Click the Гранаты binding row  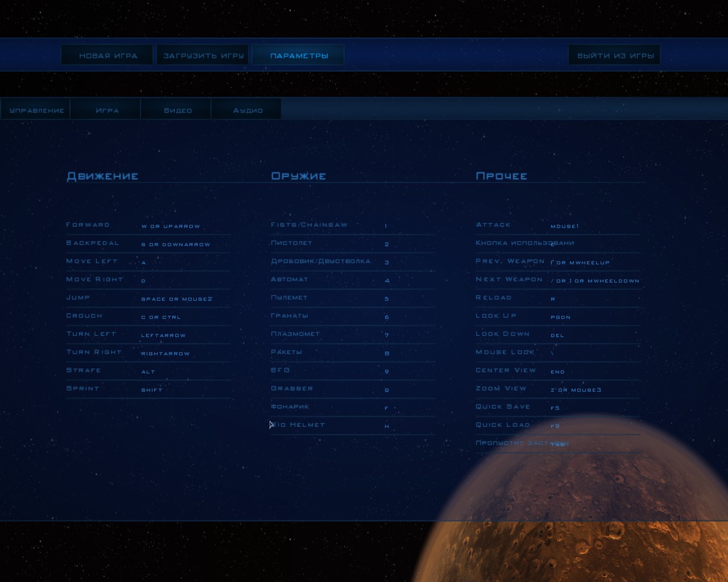tap(353, 317)
